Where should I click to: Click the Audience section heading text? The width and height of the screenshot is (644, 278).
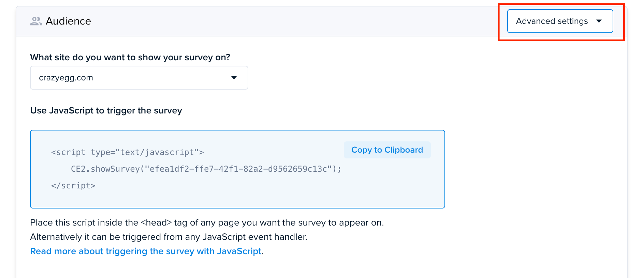click(x=68, y=21)
